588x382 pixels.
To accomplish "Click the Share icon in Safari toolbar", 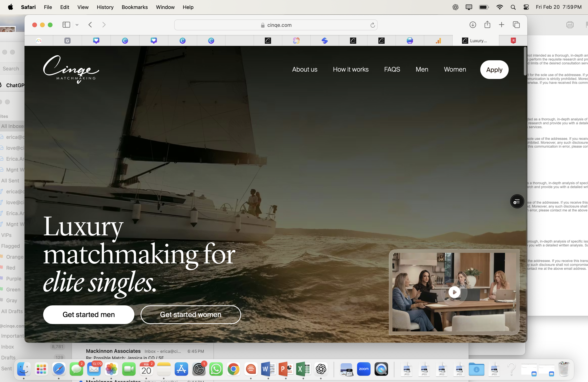I will (x=487, y=25).
